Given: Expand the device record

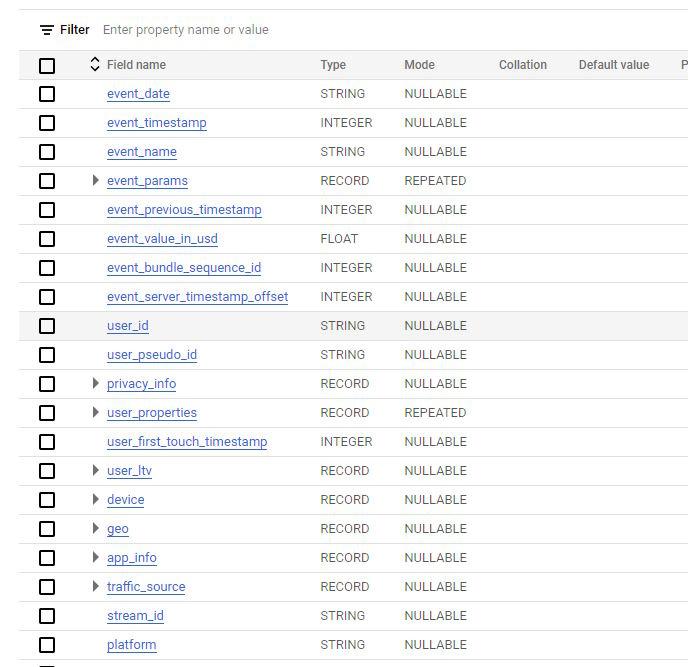Looking at the screenshot, I should click(x=95, y=499).
